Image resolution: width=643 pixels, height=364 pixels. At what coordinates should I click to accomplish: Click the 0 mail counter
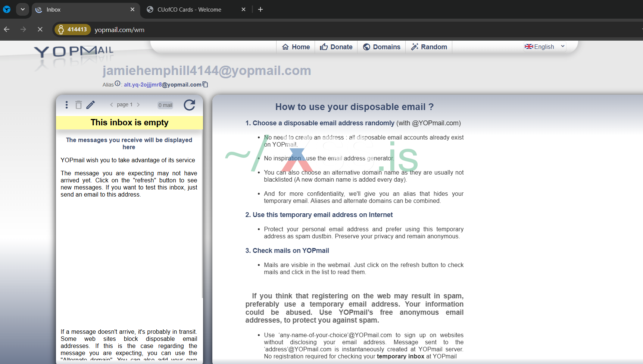tap(165, 105)
